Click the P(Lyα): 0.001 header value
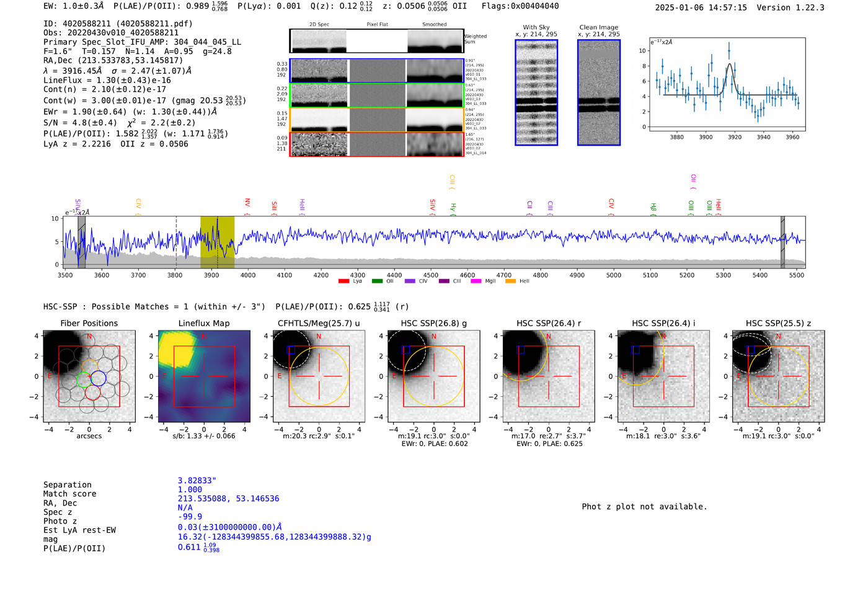Viewport: 868px width, 591px height. coord(269,6)
